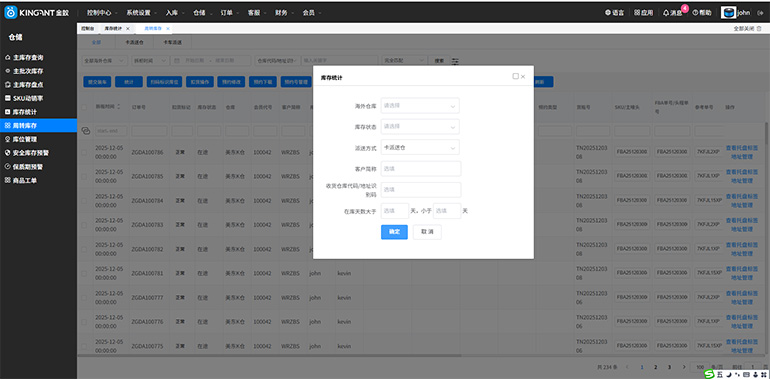Image resolution: width=770 pixels, height=380 pixels.
Task: Click the 客户简称 input field in dialog
Action: [x=421, y=168]
